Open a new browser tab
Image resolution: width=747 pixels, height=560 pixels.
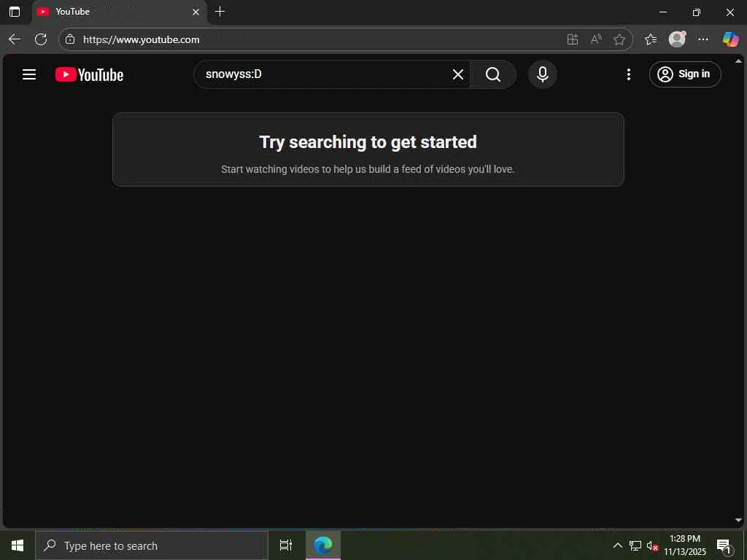[220, 12]
